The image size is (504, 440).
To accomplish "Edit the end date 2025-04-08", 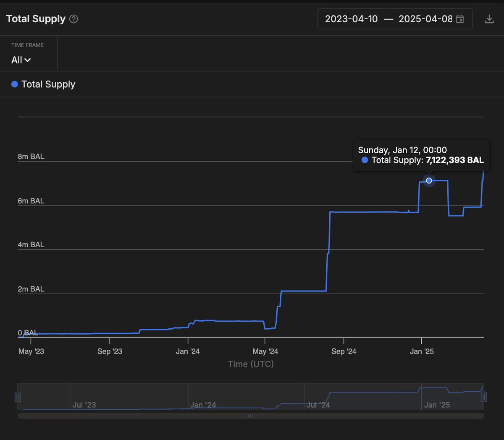I will click(x=425, y=19).
